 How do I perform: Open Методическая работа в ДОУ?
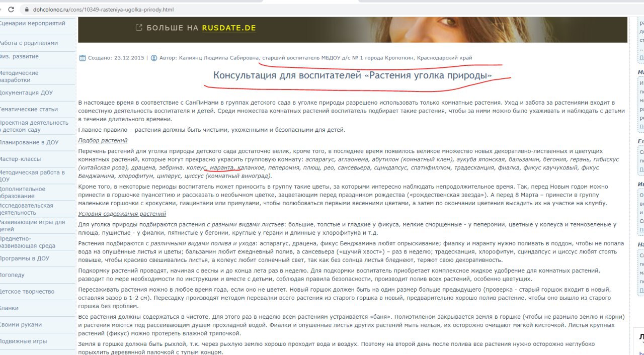(x=32, y=175)
